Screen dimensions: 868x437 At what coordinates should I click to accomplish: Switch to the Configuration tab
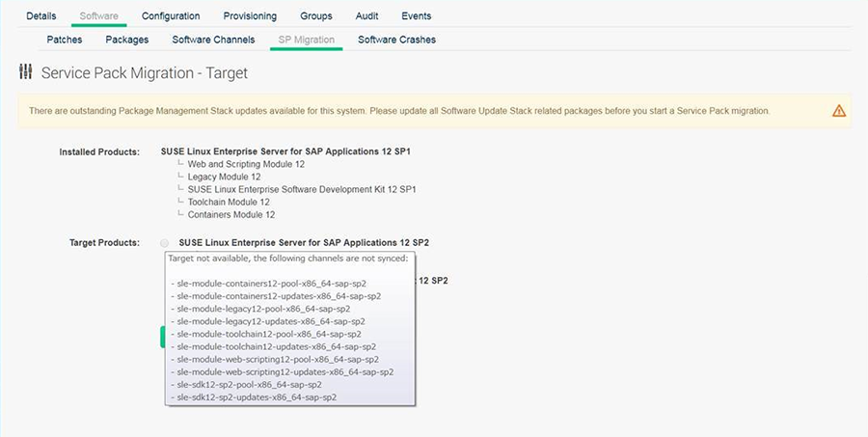point(171,16)
